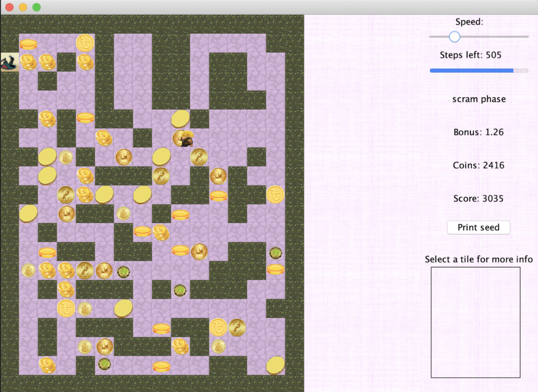
Task: Click the faded coin starting the five-coin row
Action: click(x=28, y=270)
